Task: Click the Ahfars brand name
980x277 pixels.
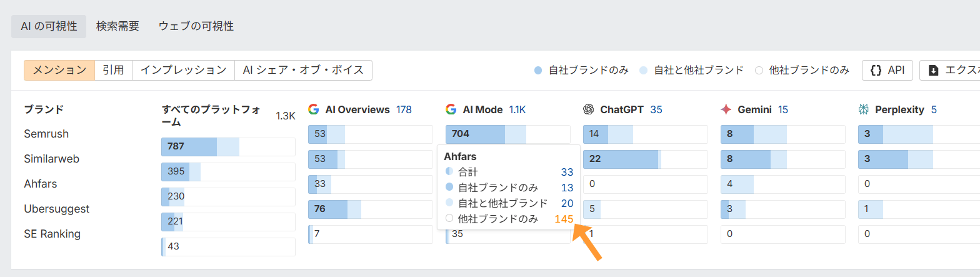Action: (x=41, y=184)
